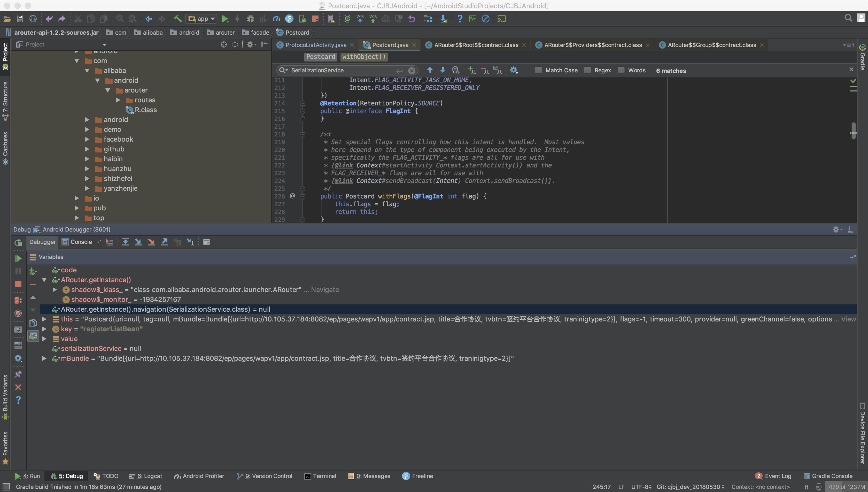The image size is (868, 492).
Task: Enable Match Case in the search bar
Action: 538,70
